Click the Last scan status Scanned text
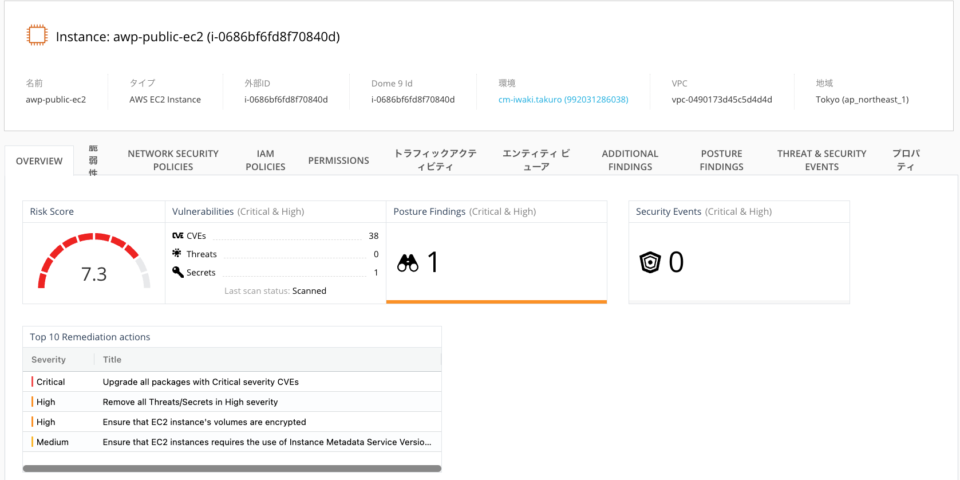The image size is (960, 480). click(x=309, y=291)
